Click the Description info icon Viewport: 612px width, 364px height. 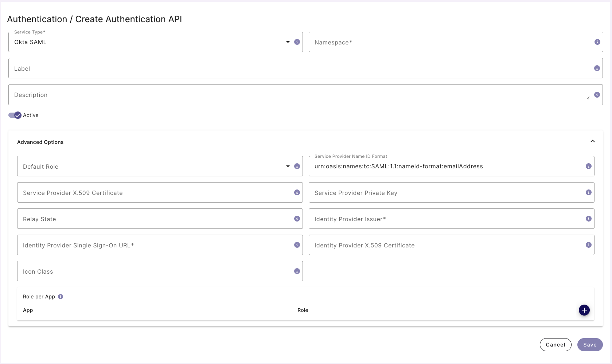597,95
